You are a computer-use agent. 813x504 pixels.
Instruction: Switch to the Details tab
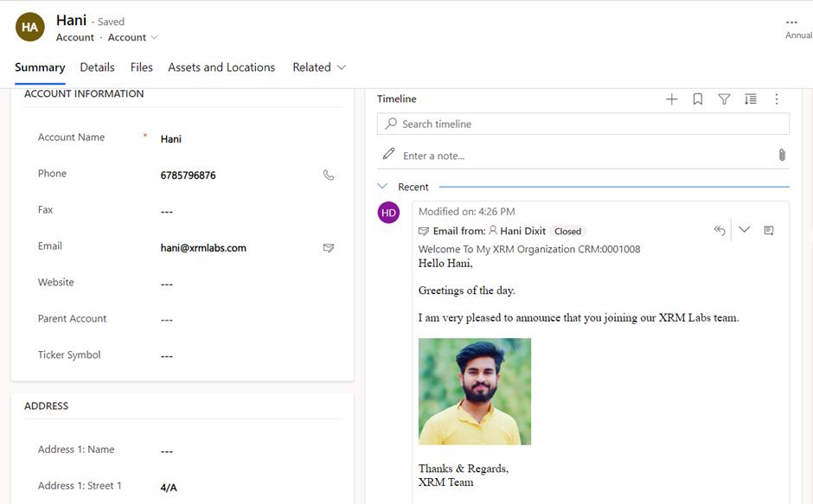point(97,67)
